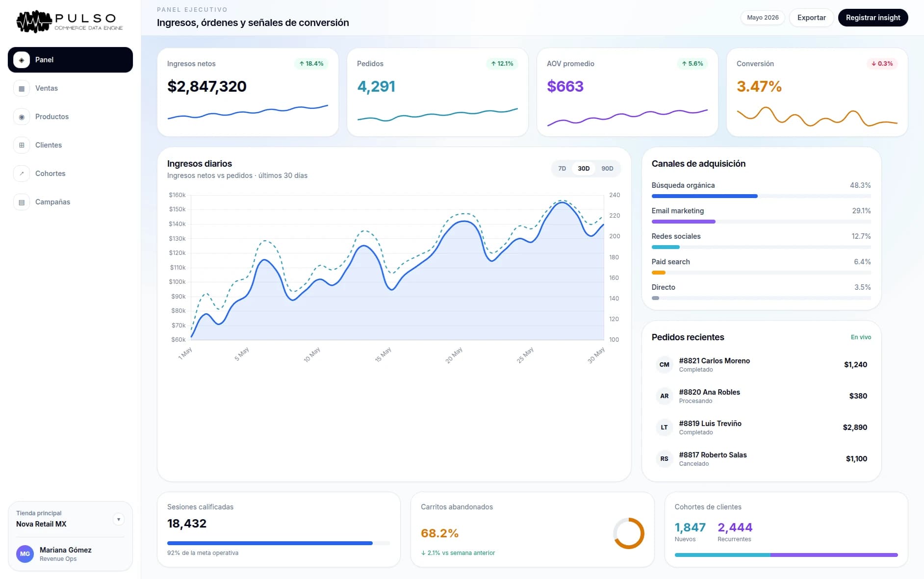Click the En vivo status label

pos(861,337)
